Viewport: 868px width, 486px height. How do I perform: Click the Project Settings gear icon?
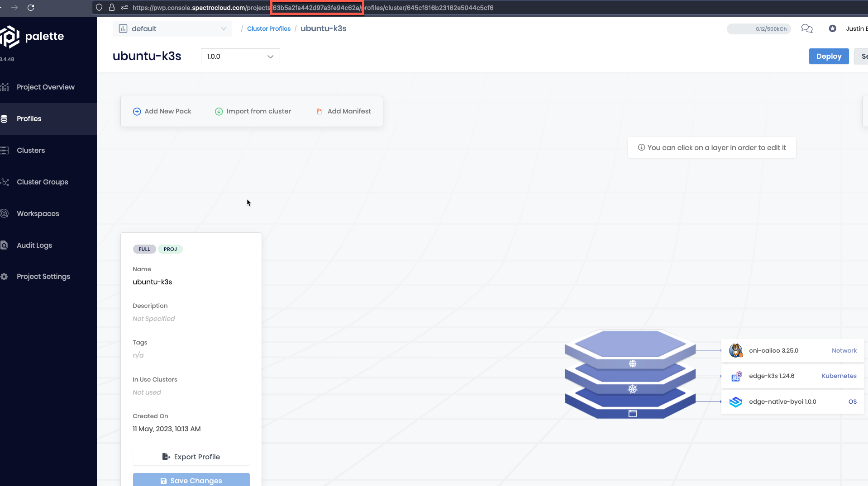(4, 276)
